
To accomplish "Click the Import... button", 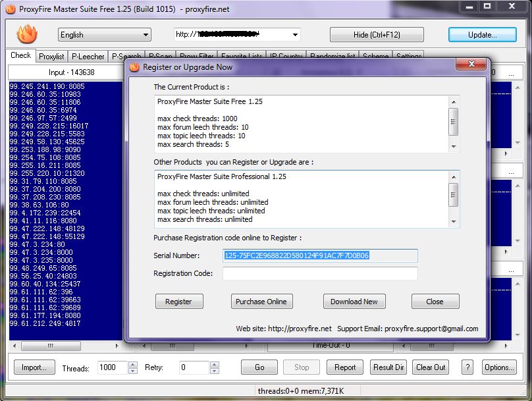I will coord(34,367).
